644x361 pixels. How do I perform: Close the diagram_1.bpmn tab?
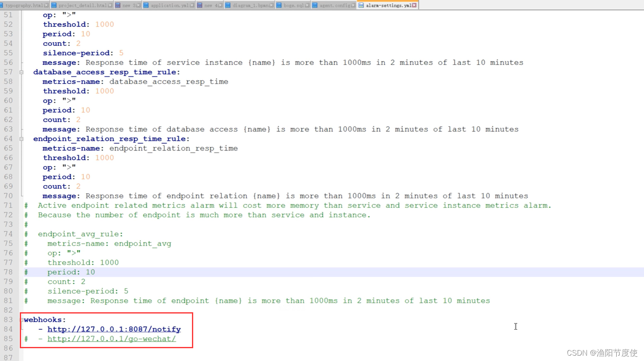click(271, 5)
